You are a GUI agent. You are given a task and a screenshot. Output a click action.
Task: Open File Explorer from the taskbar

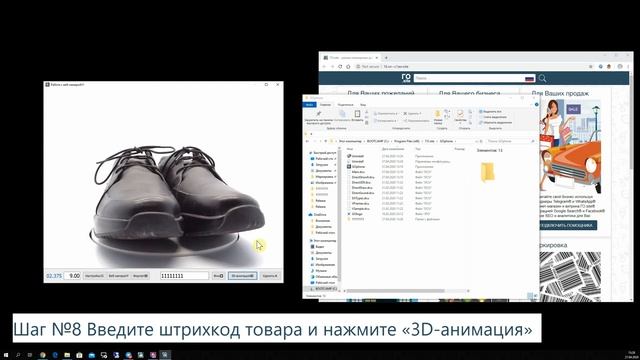[x=67, y=355]
